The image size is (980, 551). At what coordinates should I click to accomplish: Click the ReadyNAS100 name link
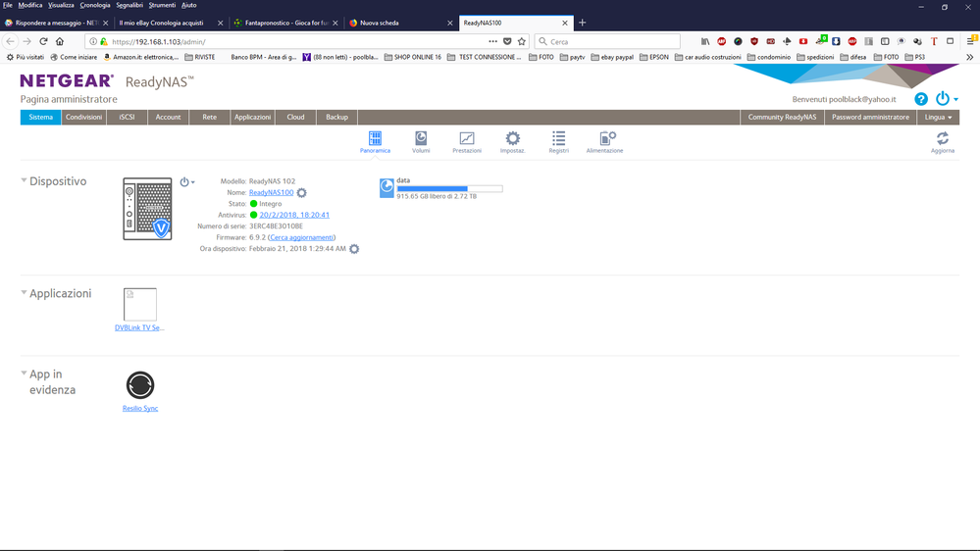pyautogui.click(x=272, y=192)
